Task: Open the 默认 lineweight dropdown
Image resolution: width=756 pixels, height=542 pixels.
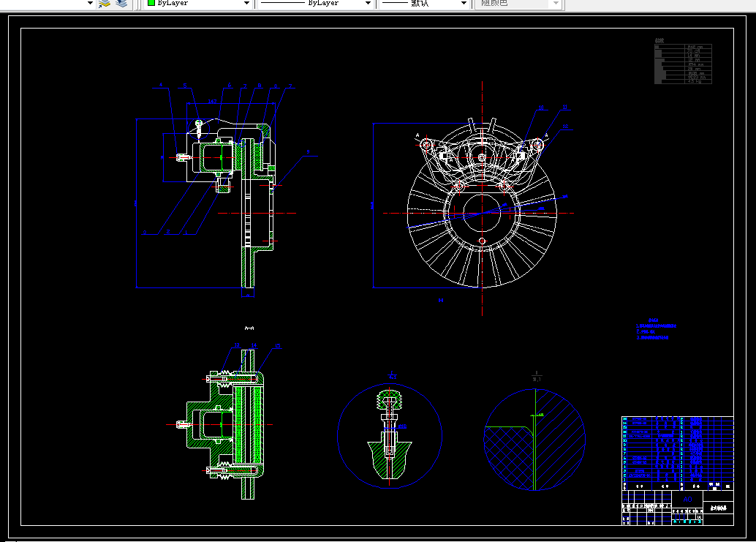Action: coord(464,3)
